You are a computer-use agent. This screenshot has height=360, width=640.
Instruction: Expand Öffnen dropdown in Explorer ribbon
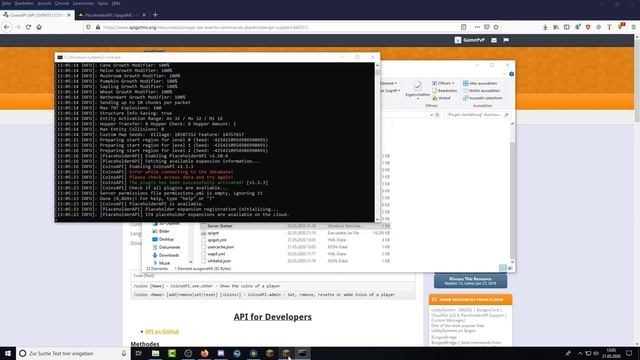click(x=453, y=83)
